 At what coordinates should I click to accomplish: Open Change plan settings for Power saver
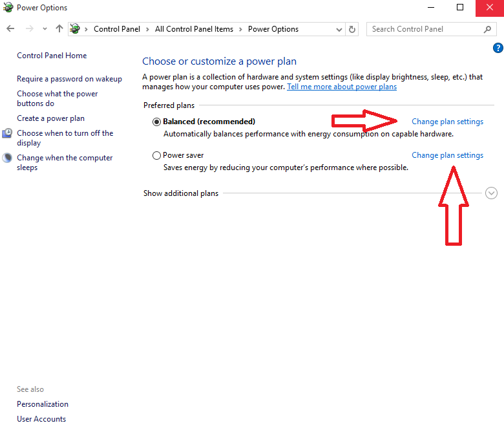point(447,155)
